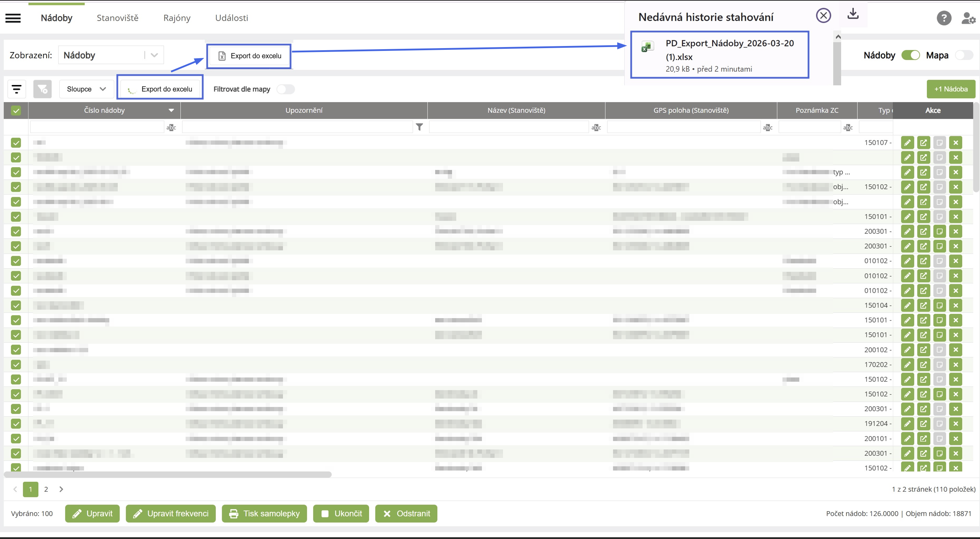Viewport: 980px width, 539px height.
Task: Click the download icon in browser toolbar
Action: [853, 14]
